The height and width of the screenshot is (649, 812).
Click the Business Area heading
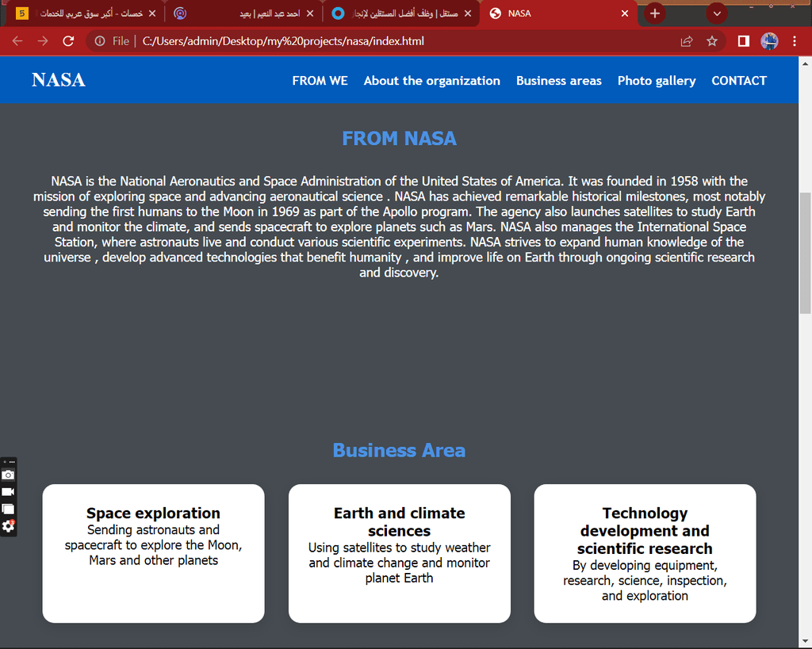point(400,450)
